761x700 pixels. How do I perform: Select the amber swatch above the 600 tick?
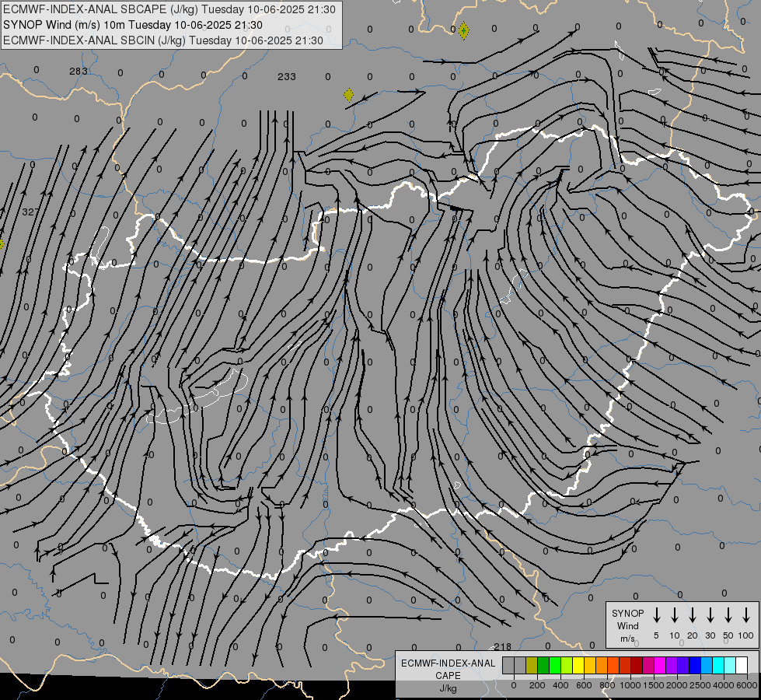590,665
